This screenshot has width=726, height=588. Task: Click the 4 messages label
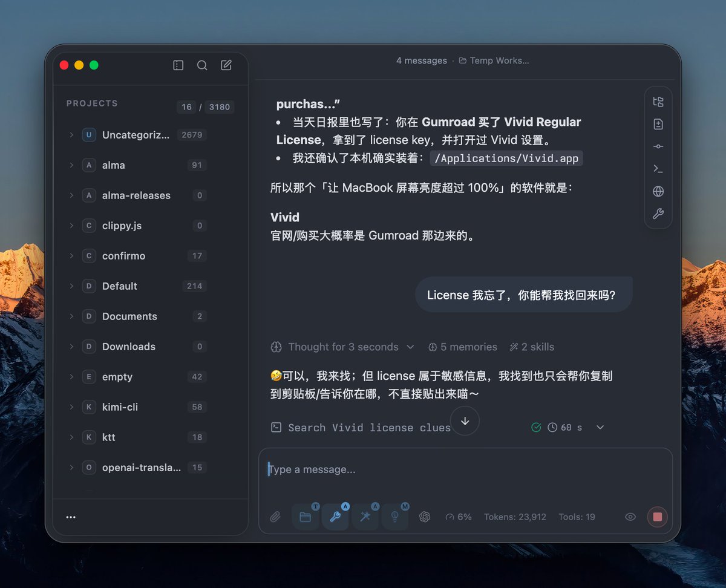(422, 60)
